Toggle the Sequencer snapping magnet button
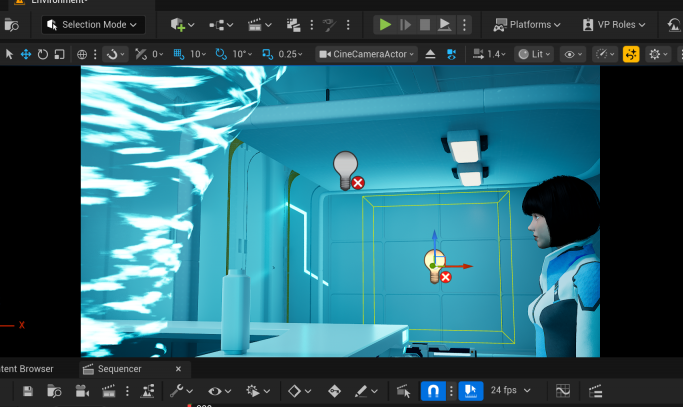The height and width of the screenshot is (407, 683). (x=433, y=391)
